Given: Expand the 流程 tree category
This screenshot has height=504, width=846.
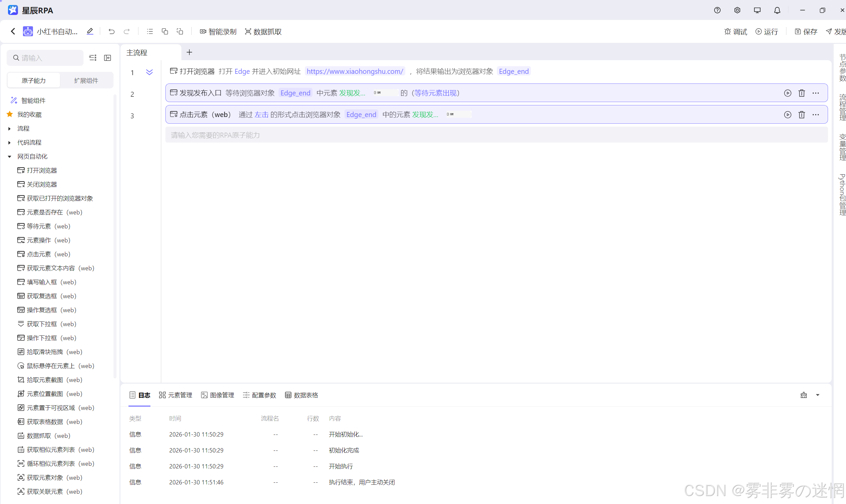Looking at the screenshot, I should 10,129.
